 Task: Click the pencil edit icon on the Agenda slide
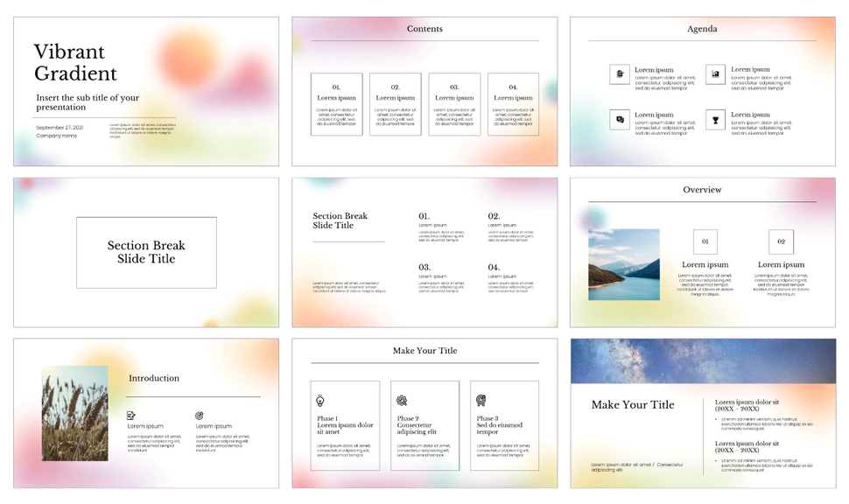[x=619, y=74]
